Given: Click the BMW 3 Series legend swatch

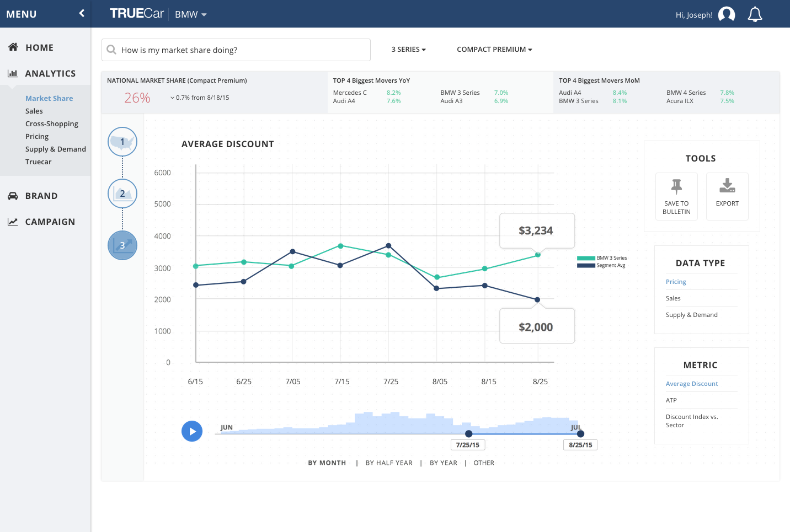Looking at the screenshot, I should click(586, 258).
